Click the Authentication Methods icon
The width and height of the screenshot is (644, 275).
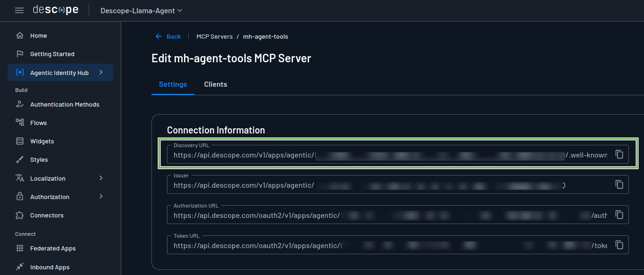(20, 104)
